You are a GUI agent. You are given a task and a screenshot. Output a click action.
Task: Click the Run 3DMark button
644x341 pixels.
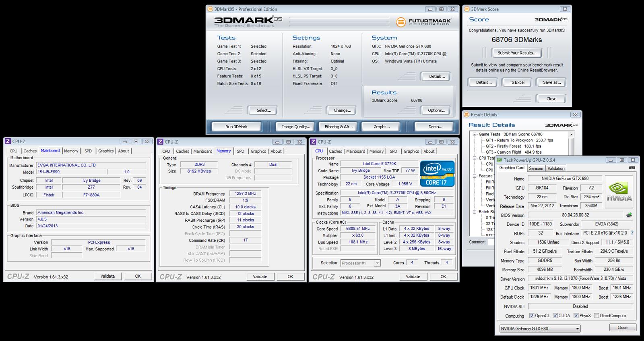click(x=236, y=127)
